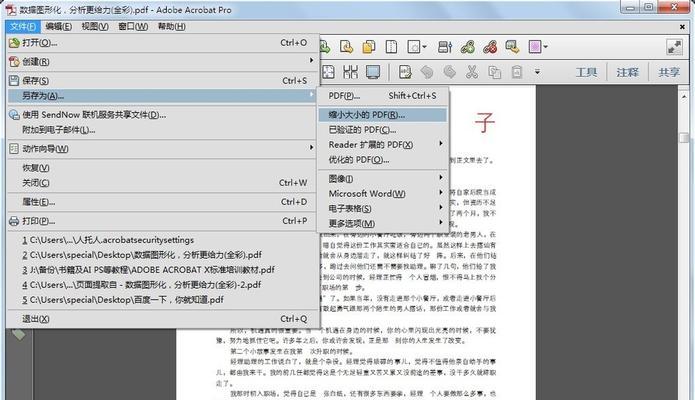Click the monitor full screen toolbar icon
Image resolution: width=695 pixels, height=400 pixels.
(x=373, y=72)
